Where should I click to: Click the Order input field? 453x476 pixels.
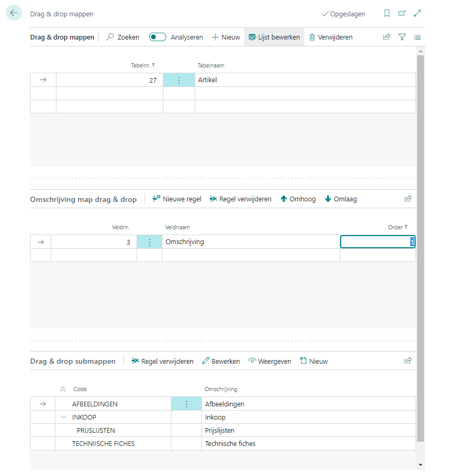pyautogui.click(x=377, y=242)
